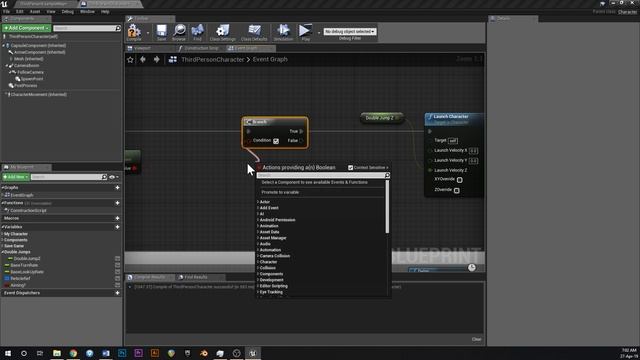Toggle the visibility eye for ReticleRef variable
Image resolution: width=640 pixels, height=360 pixels.
pyautogui.click(x=118, y=278)
